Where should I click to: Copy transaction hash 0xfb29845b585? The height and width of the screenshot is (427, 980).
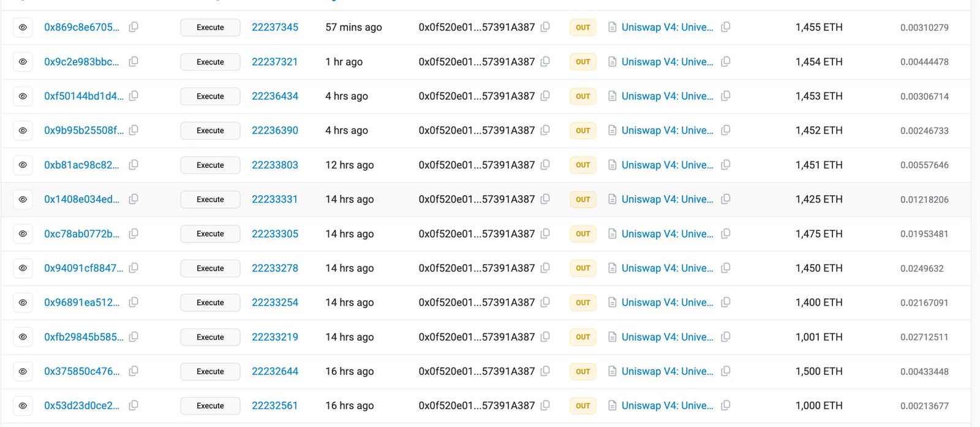pyautogui.click(x=134, y=336)
